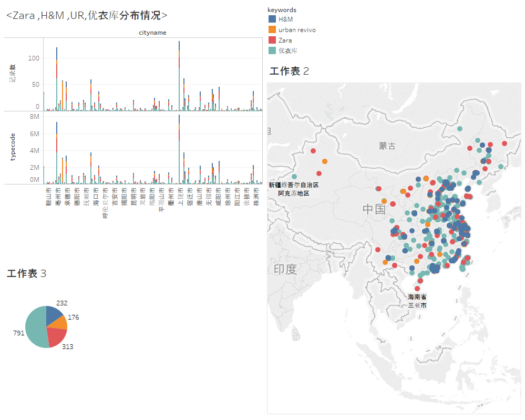Image resolution: width=525 pixels, height=420 pixels.
Task: Click the 791 pie chart value label
Action: (18, 333)
